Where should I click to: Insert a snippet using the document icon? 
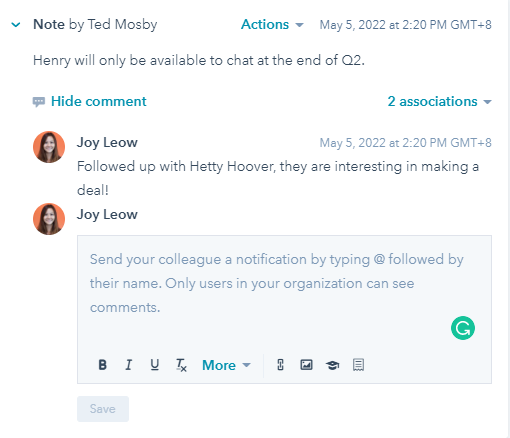(x=358, y=365)
